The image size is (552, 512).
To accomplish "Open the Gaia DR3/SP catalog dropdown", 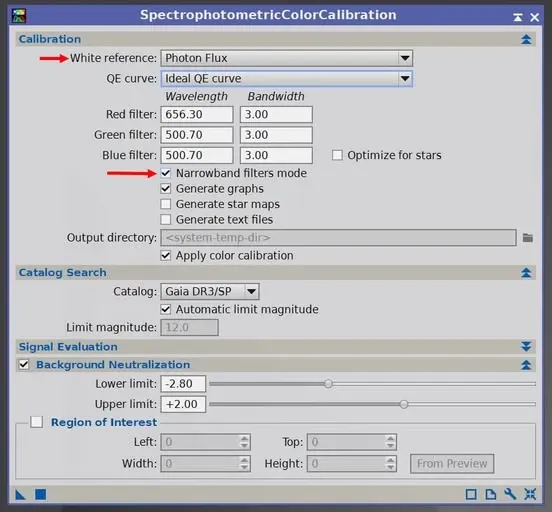I will coord(210,292).
